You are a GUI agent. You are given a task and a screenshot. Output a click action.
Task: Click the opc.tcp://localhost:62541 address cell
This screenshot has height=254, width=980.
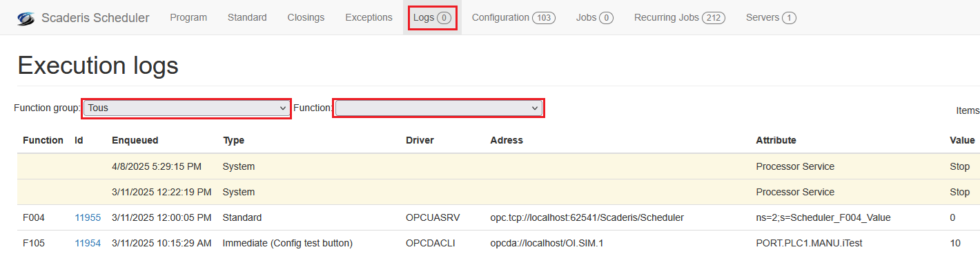pyautogui.click(x=587, y=217)
